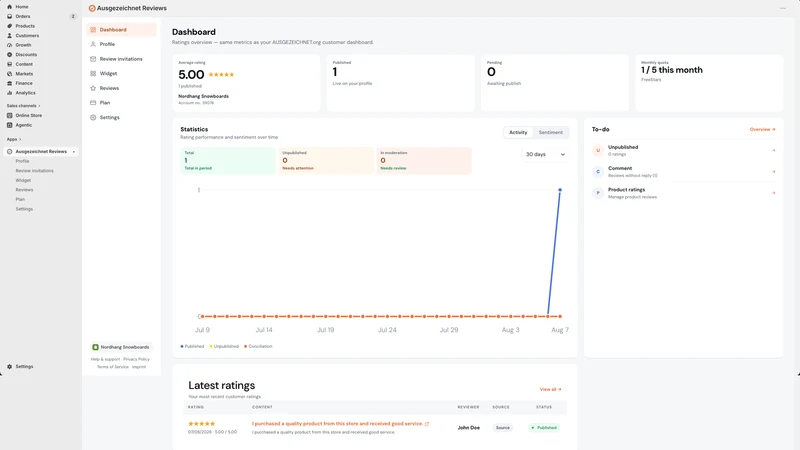
Task: Click the Ausgezeichnet Reviews app icon in sidebar
Action: 9,152
